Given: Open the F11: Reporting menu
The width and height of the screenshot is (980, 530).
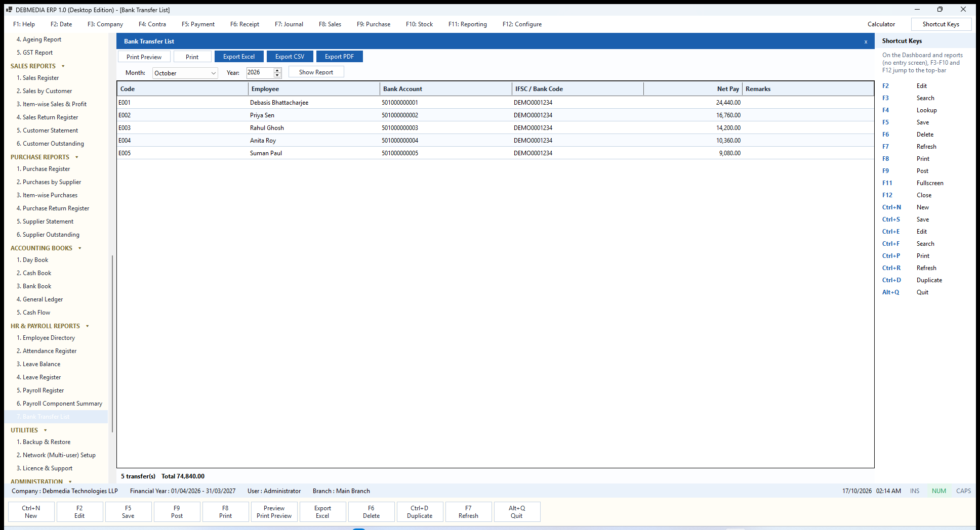Looking at the screenshot, I should click(468, 24).
